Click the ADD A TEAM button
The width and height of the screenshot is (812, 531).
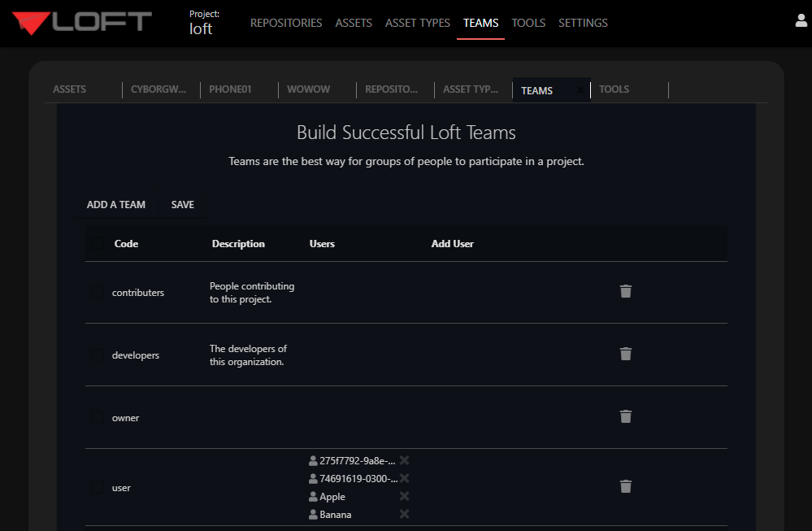pos(116,204)
